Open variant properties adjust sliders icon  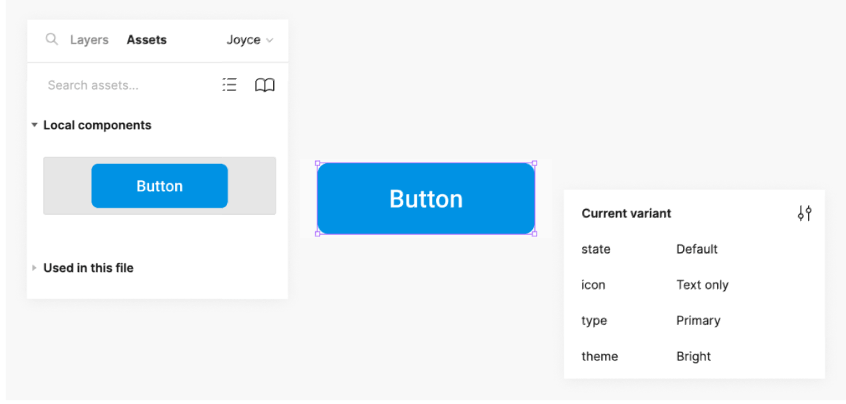pos(804,214)
